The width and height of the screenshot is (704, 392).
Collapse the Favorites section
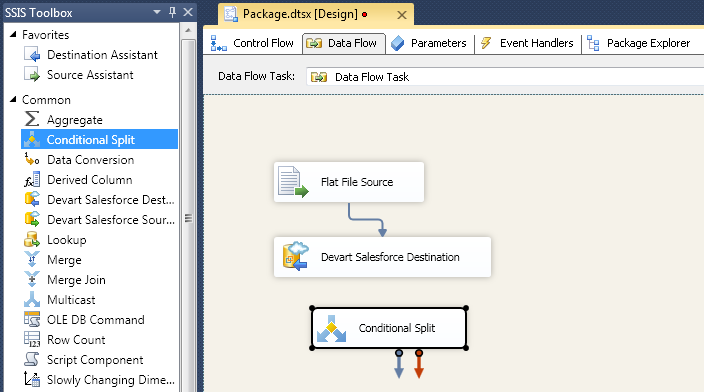tap(13, 34)
